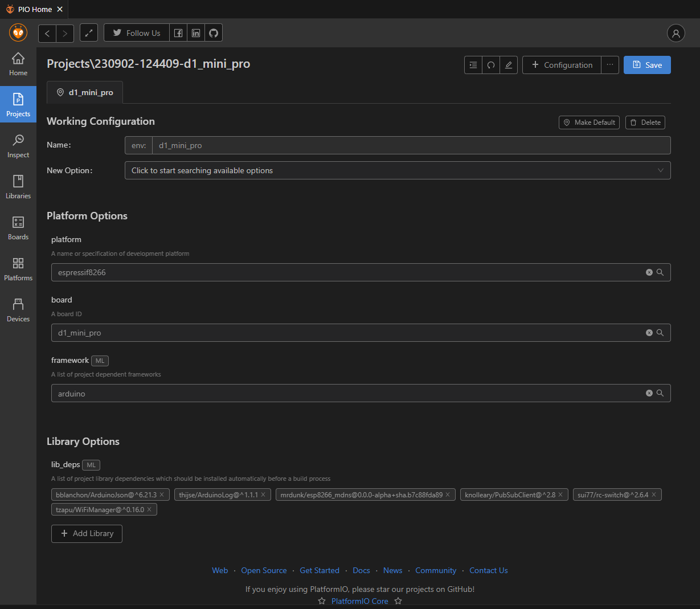Visit PlatformIO's GitHub via the toolbar icon
The image size is (700, 609).
pyautogui.click(x=213, y=32)
